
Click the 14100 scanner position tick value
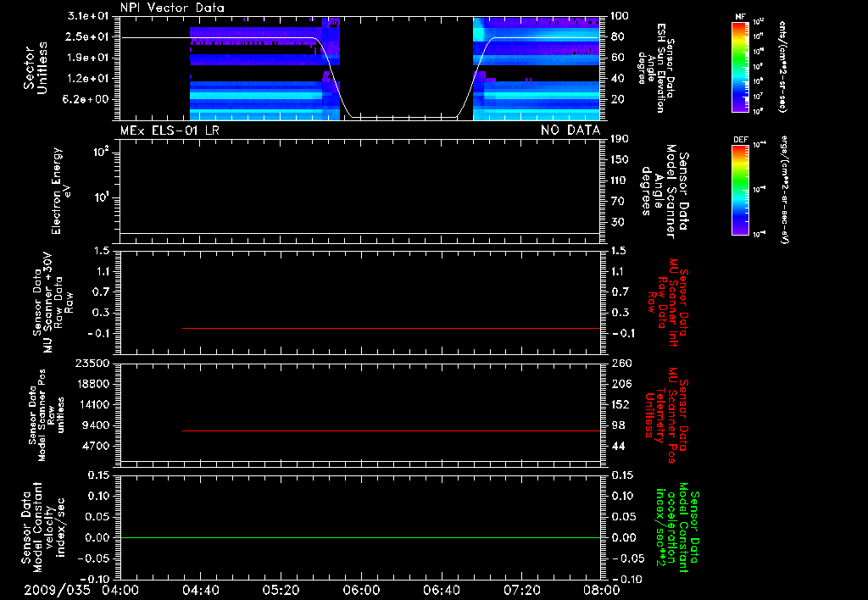coord(93,404)
